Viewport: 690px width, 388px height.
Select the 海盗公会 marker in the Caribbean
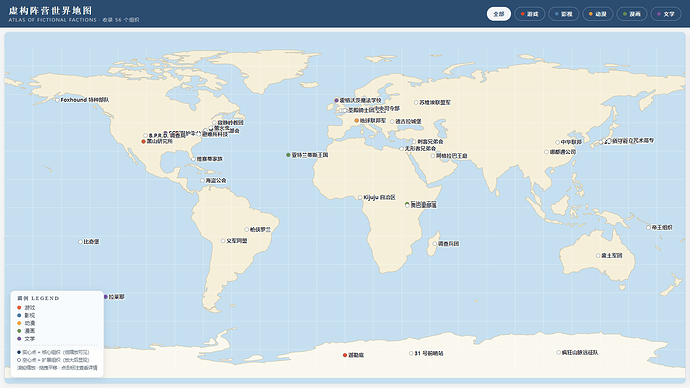[202, 180]
